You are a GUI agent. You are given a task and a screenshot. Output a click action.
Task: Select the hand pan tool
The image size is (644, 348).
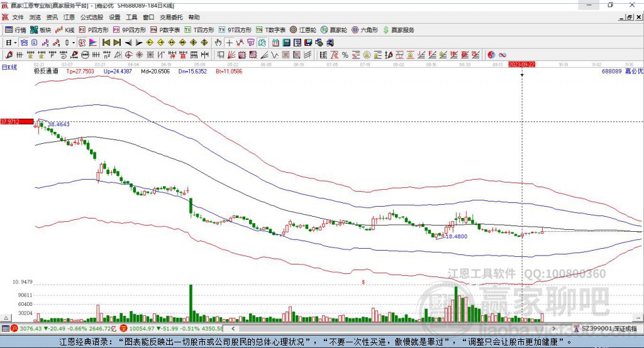coord(218,43)
